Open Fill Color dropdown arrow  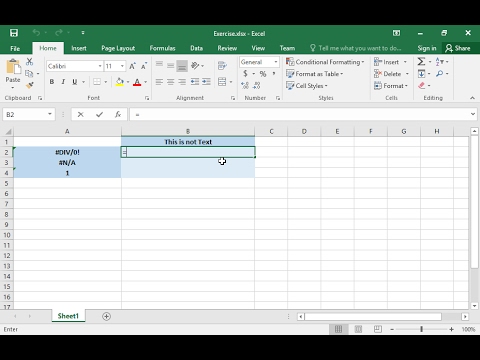[x=128, y=82]
